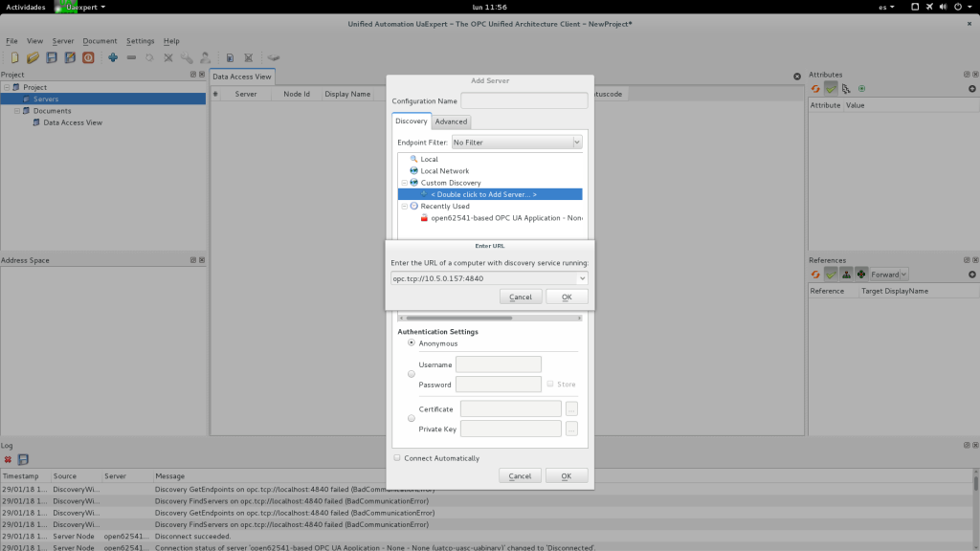Click the Certificate browse ellipsis button

(x=571, y=409)
